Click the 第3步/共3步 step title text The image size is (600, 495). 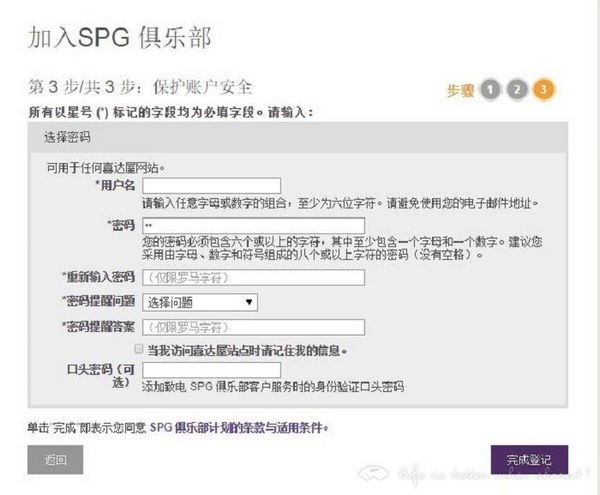[139, 87]
